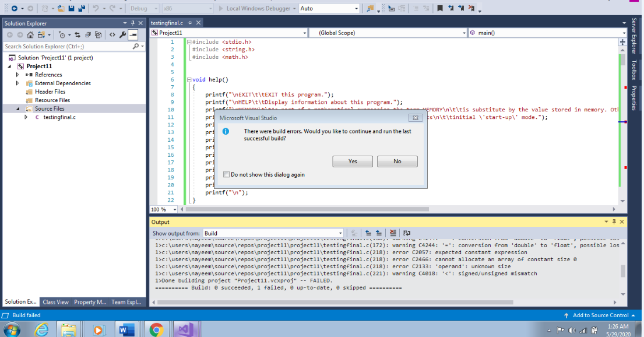Go to the next bookmark
644x337 pixels.
pos(461,8)
